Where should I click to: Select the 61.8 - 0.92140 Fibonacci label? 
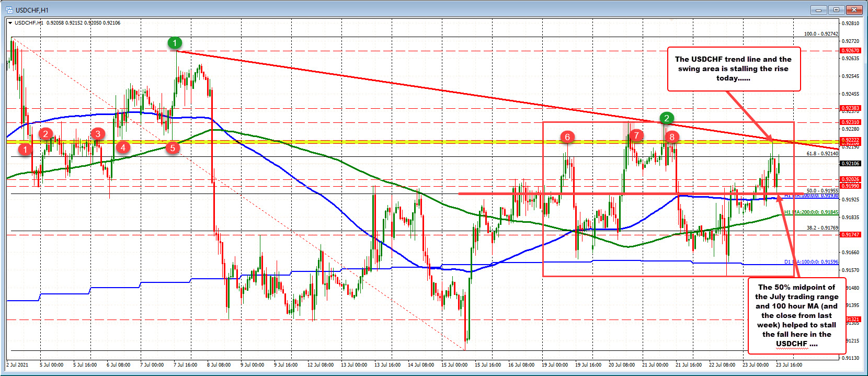pos(822,154)
